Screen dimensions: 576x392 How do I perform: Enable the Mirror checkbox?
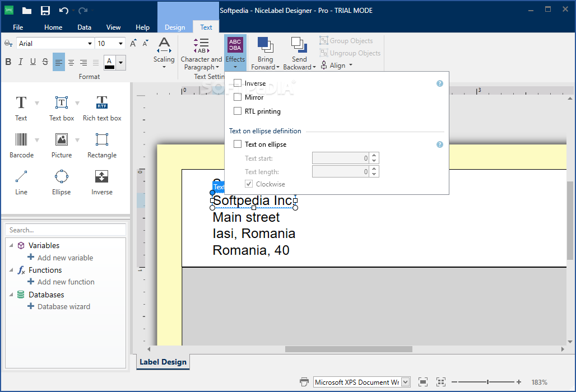click(x=238, y=97)
